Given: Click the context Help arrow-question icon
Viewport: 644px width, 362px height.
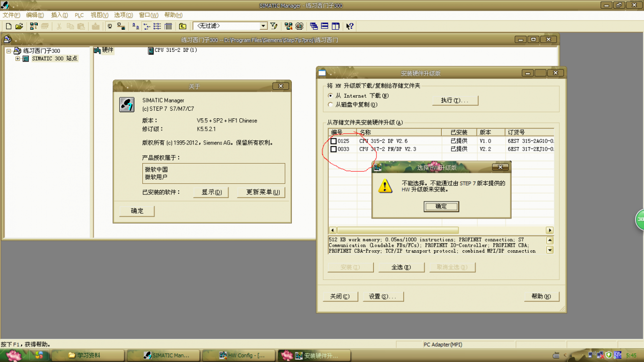Looking at the screenshot, I should point(350,26).
